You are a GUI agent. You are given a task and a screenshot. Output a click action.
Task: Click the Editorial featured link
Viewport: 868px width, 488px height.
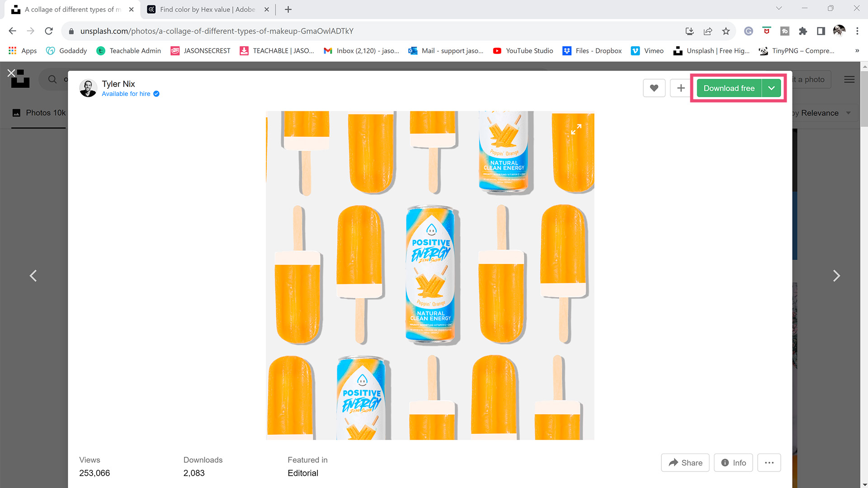click(x=303, y=473)
